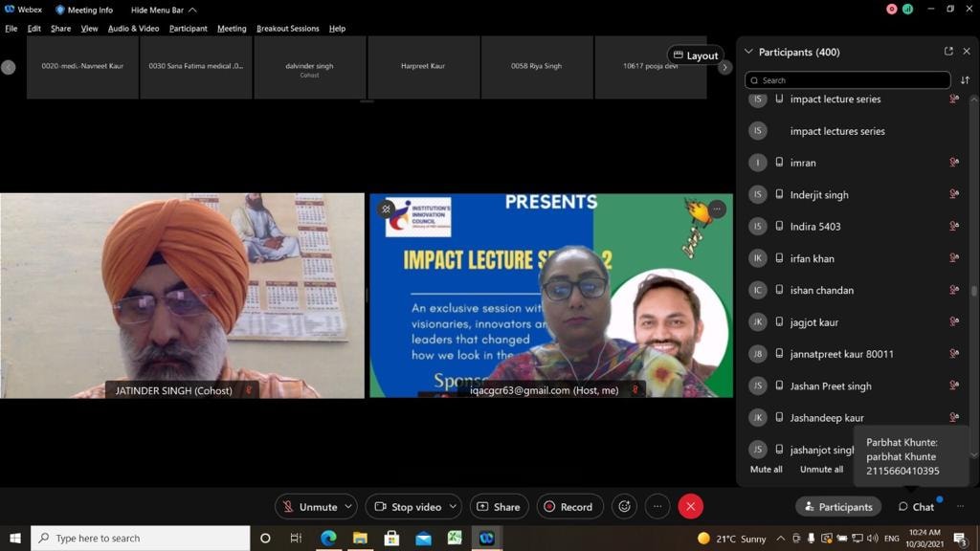Click the participants list scrollbar
The image size is (980, 551).
973,291
